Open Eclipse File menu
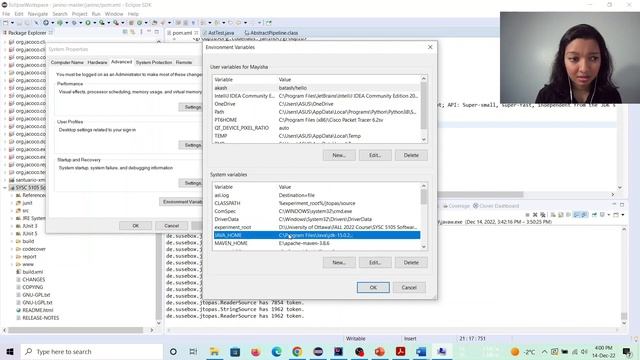The width and height of the screenshot is (640, 360). coord(6,14)
